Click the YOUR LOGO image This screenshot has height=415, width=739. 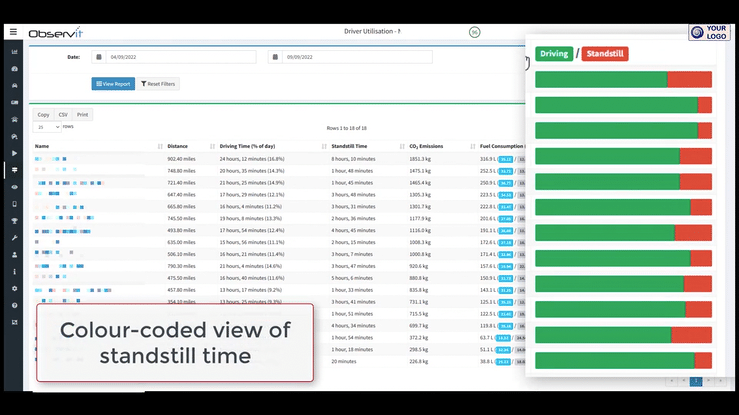tap(709, 33)
